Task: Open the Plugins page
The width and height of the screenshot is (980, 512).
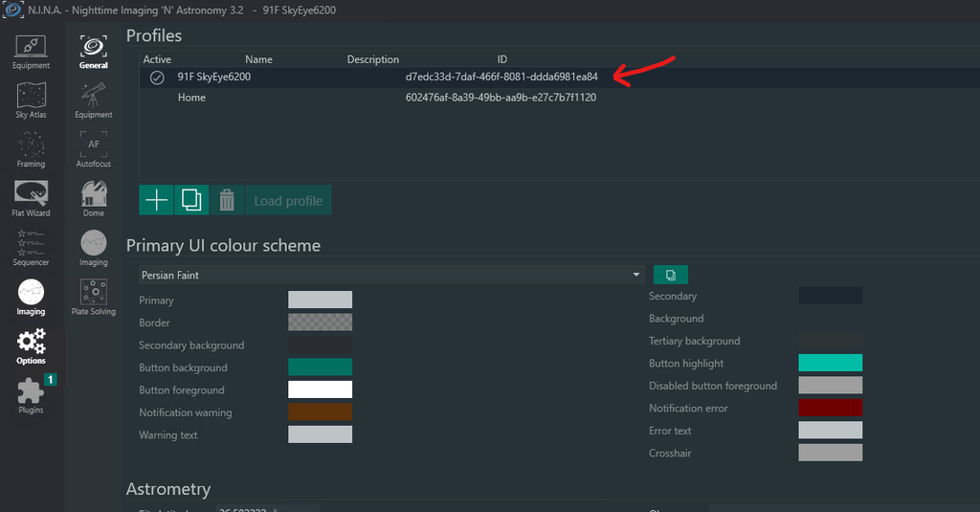Action: (x=31, y=396)
